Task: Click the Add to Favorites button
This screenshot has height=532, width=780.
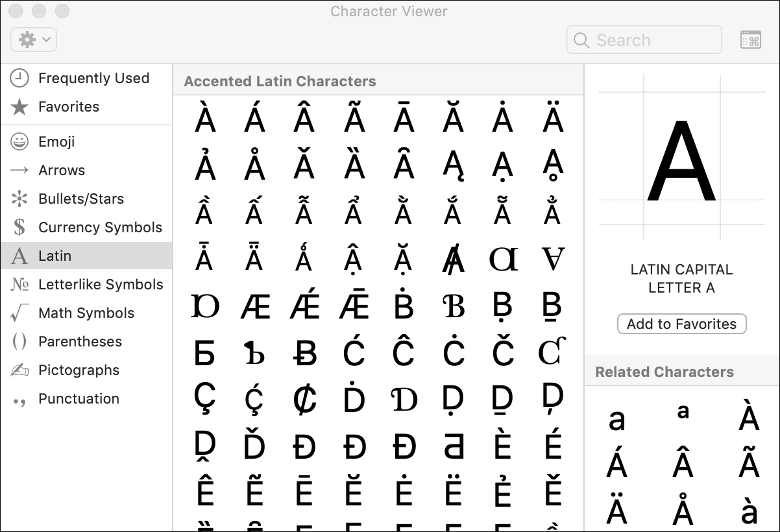Action: [x=681, y=324]
